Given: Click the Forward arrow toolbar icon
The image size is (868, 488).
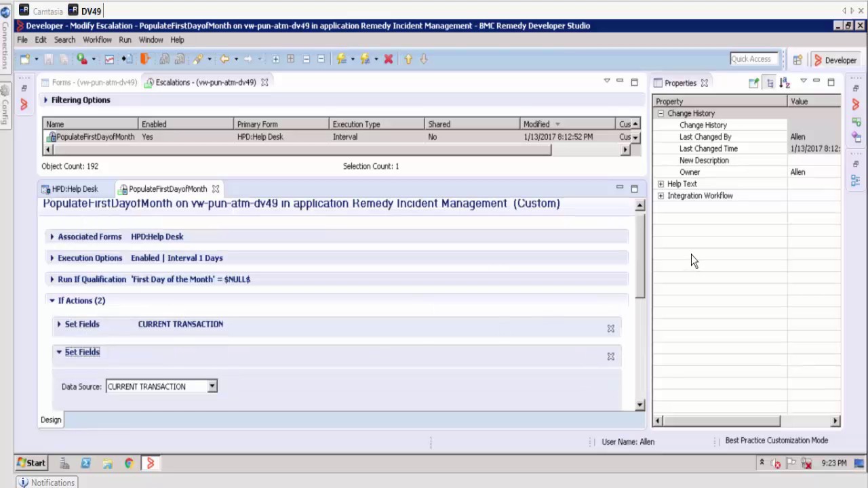Looking at the screenshot, I should coord(248,60).
